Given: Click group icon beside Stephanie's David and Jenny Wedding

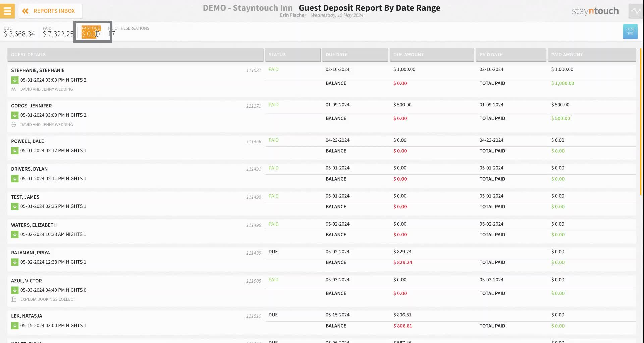Looking at the screenshot, I should point(14,89).
